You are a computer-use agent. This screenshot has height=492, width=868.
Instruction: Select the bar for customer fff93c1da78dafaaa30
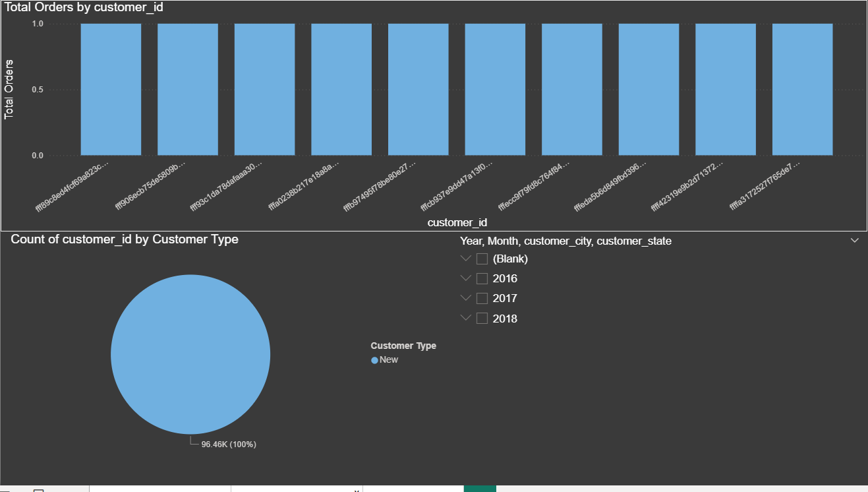264,90
